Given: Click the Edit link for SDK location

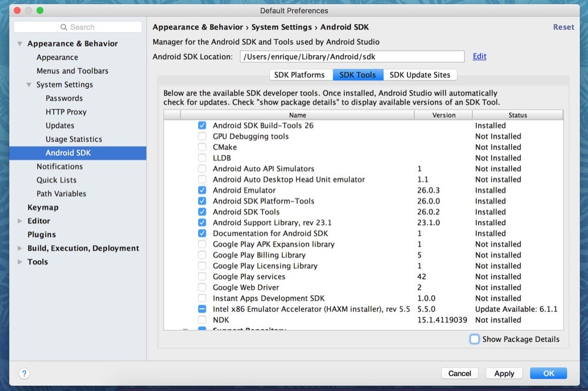Looking at the screenshot, I should pyautogui.click(x=479, y=56).
